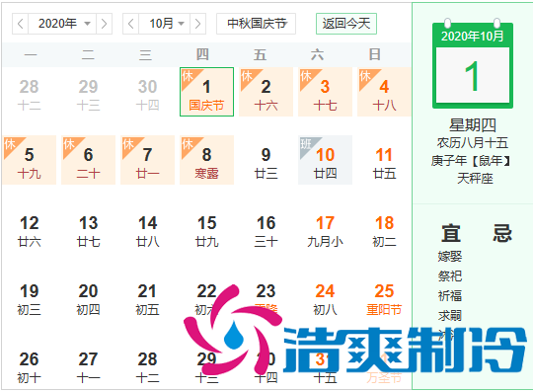Select October 6 二十 date cell
The width and height of the screenshot is (533, 392).
[89, 160]
